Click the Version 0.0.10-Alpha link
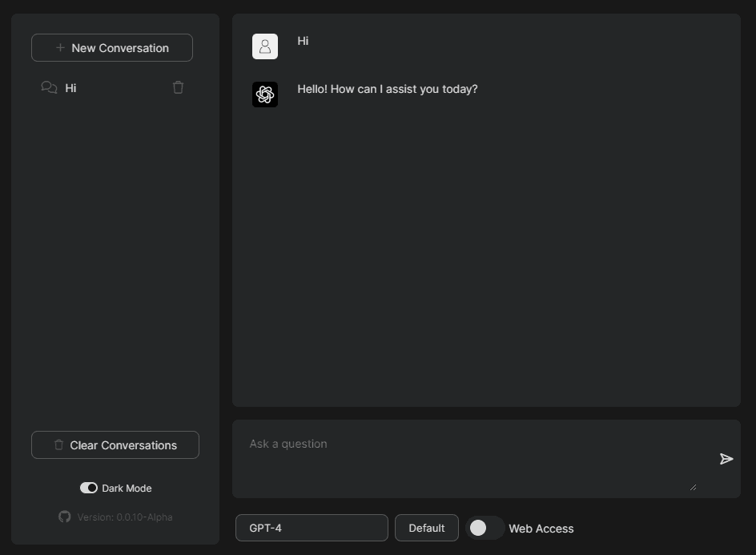 [x=124, y=517]
